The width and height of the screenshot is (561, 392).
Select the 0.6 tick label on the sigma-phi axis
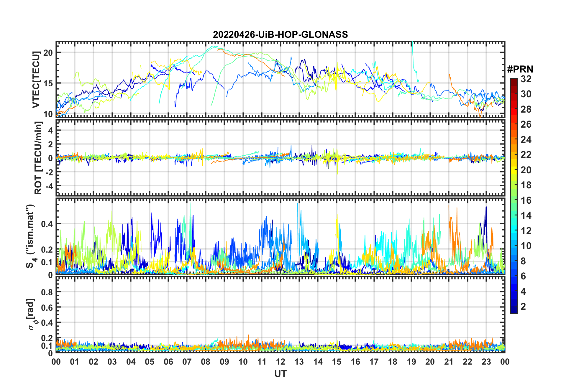(47, 308)
